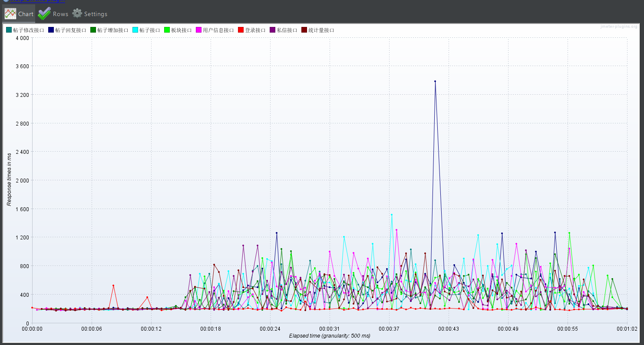Switch to the Chart tab
644x345 pixels.
click(19, 14)
